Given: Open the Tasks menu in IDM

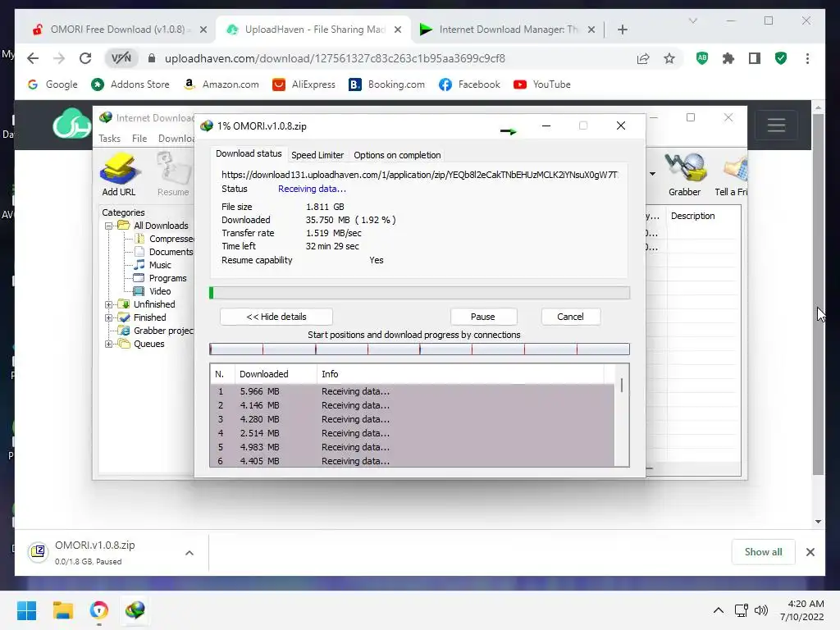Looking at the screenshot, I should (x=109, y=138).
